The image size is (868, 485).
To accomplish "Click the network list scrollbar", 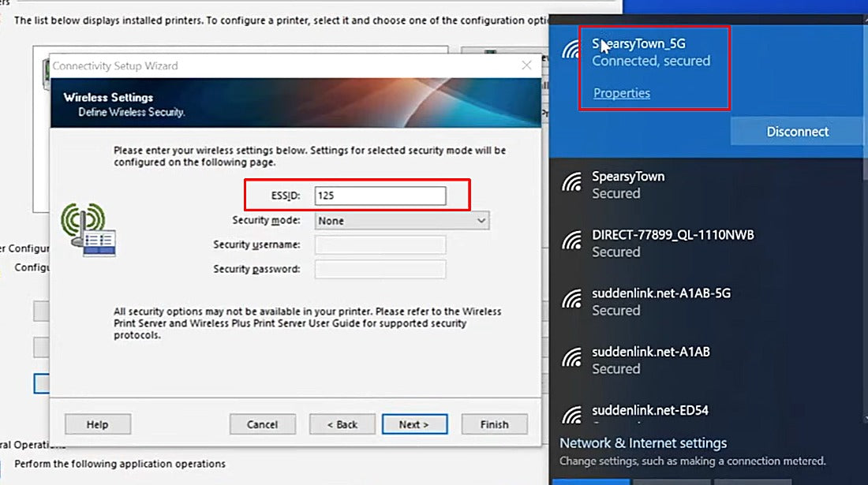I will pyautogui.click(x=865, y=222).
